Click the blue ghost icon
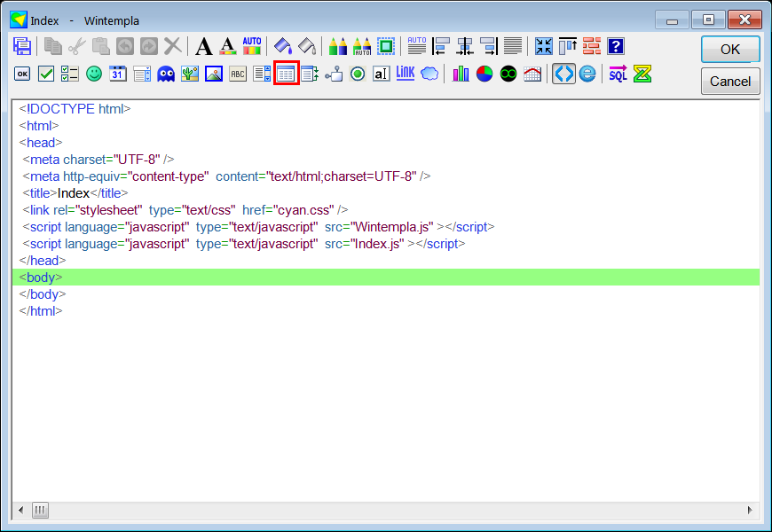Image resolution: width=772 pixels, height=532 pixels. 166,74
